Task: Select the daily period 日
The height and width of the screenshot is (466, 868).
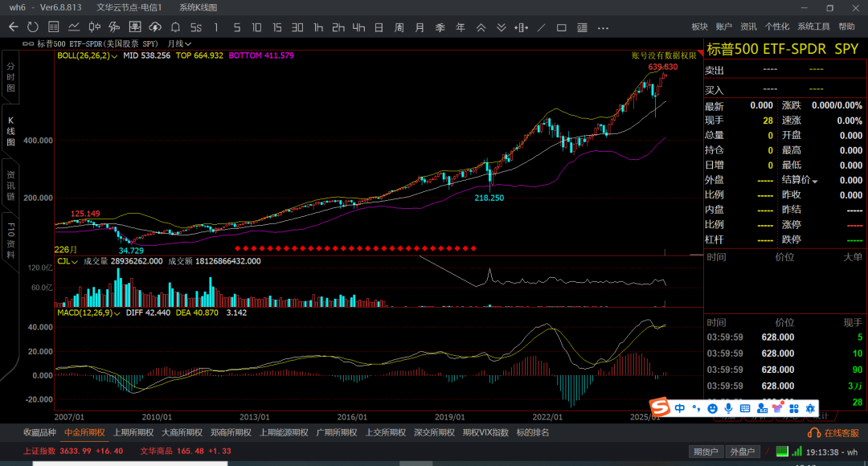Action: tap(379, 27)
